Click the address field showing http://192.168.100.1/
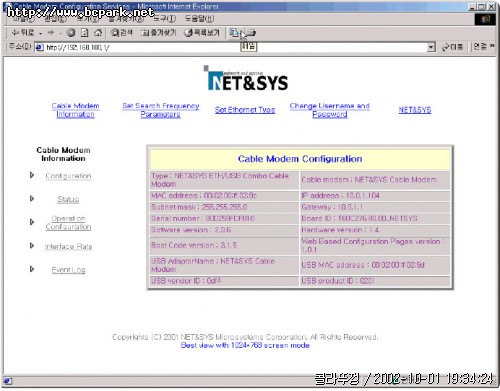This screenshot has height=391, width=500. [x=230, y=47]
